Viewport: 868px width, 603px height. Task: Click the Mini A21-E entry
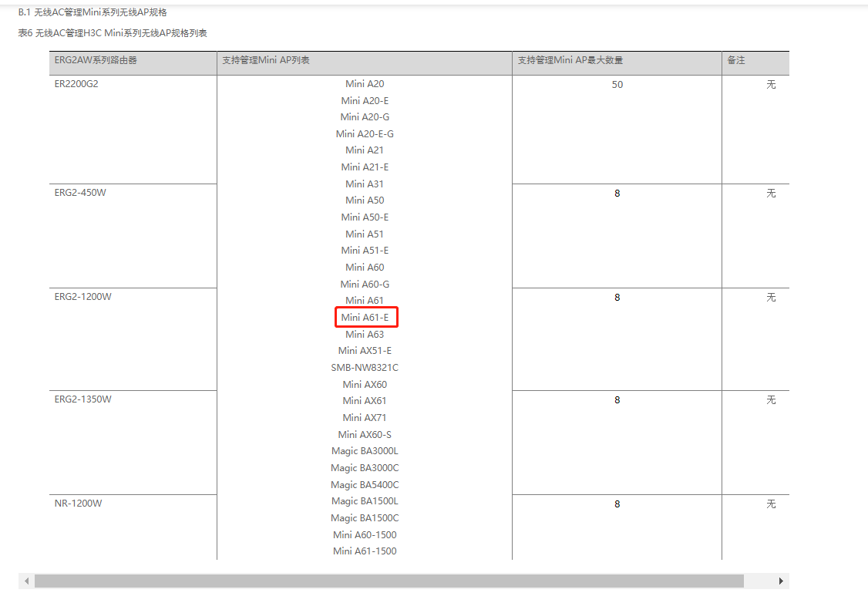(365, 167)
